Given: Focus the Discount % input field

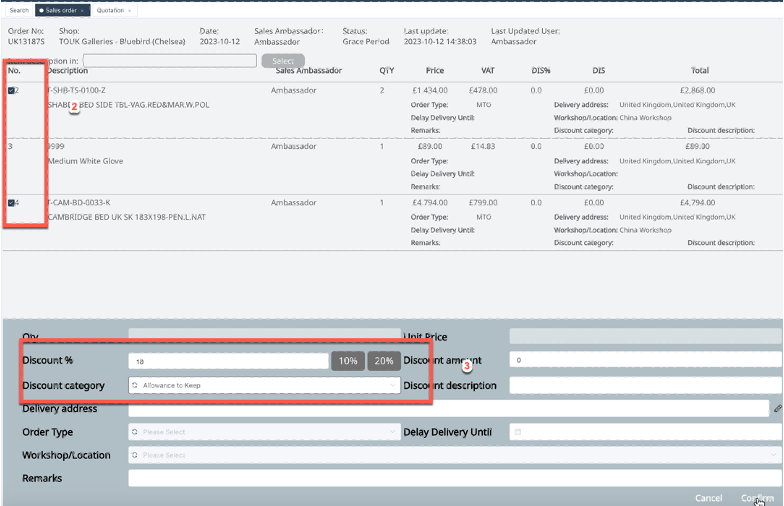Looking at the screenshot, I should point(228,361).
